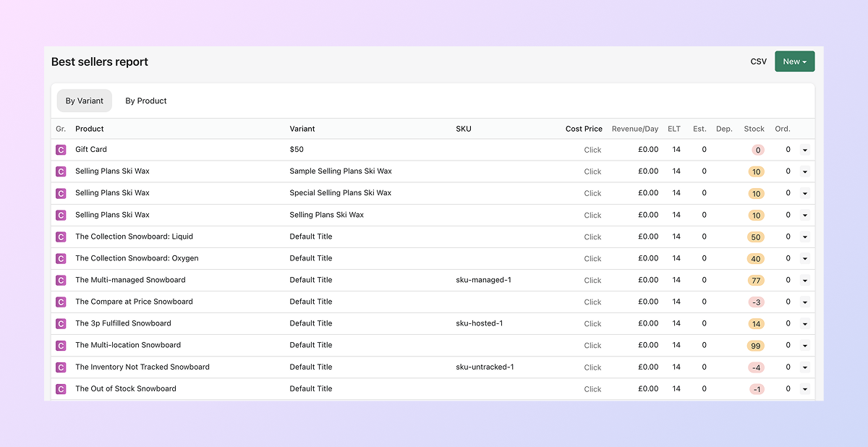Sort by the Product column header
Screen dimensions: 868x447
[x=90, y=129]
